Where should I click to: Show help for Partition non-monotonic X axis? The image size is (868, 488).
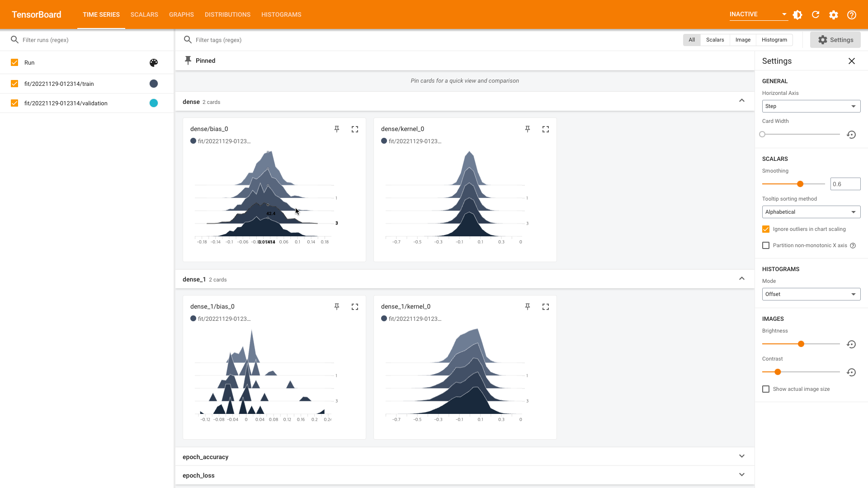click(853, 246)
